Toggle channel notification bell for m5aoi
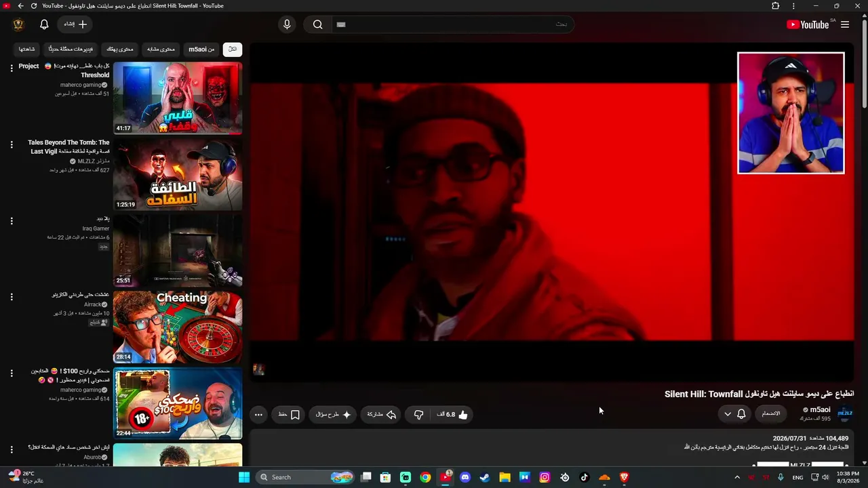This screenshot has width=868, height=488. (x=741, y=413)
